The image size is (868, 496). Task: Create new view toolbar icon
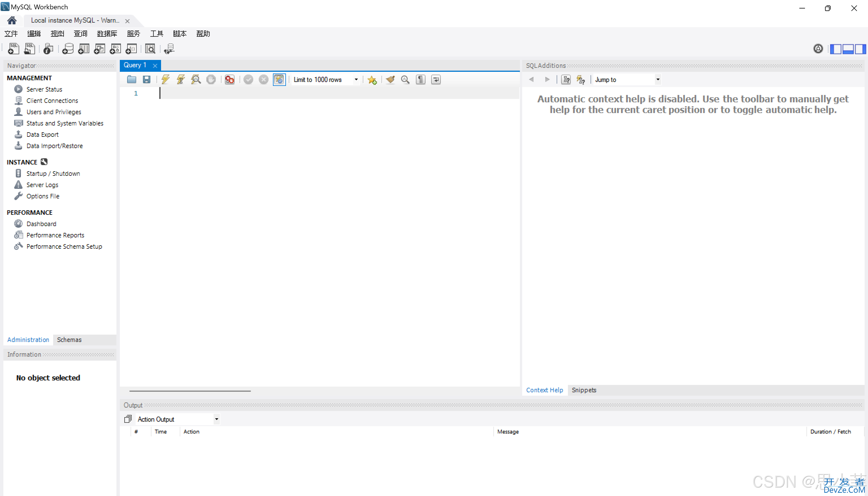coord(99,49)
